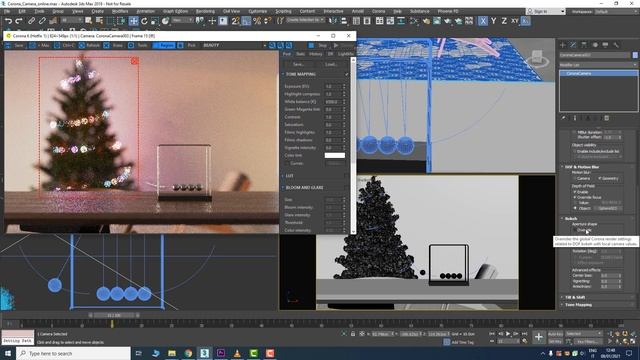Click the ViewCube in the perspective viewport

pyautogui.click(x=537, y=57)
